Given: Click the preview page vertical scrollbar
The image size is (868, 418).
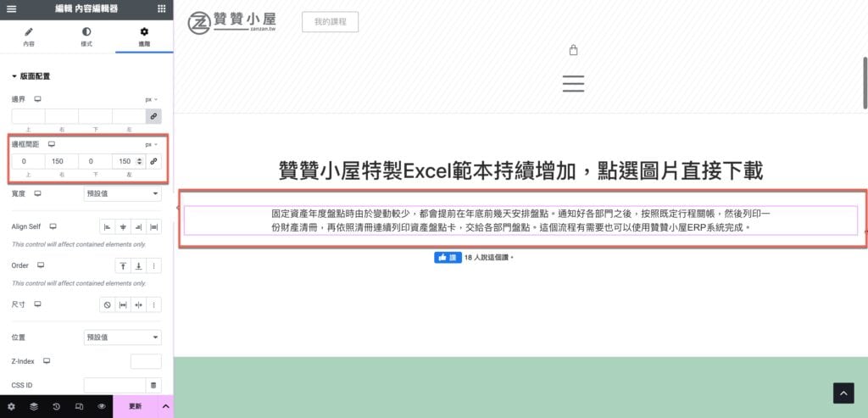Looking at the screenshot, I should coord(865,82).
